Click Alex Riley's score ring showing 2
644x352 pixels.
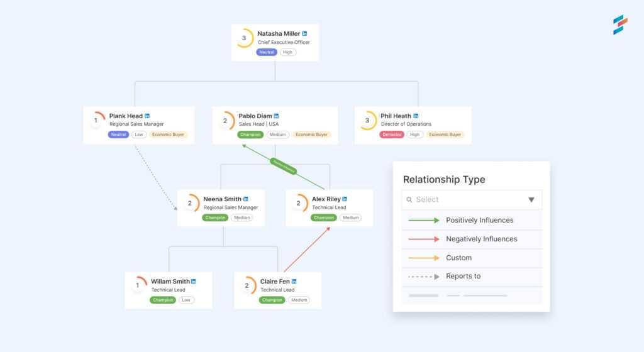coord(299,203)
